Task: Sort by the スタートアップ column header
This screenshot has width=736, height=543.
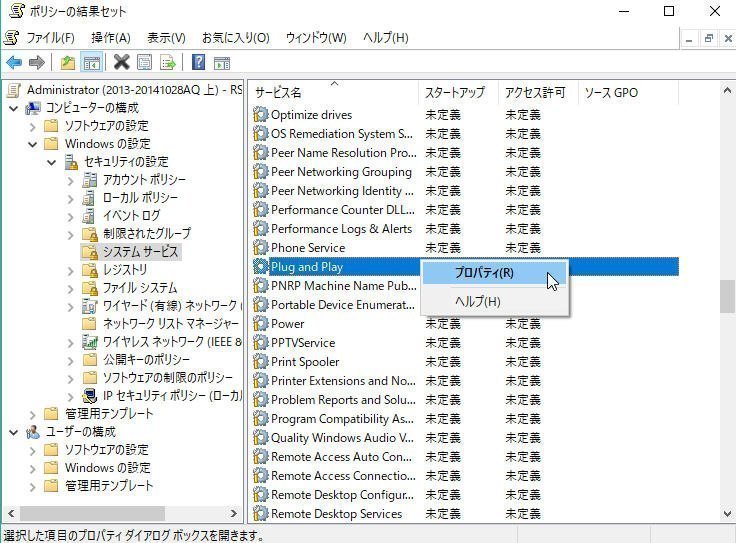Action: (x=458, y=92)
